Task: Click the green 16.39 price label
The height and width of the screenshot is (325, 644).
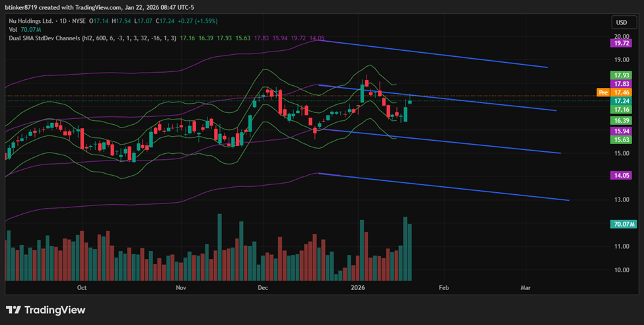Action: tap(622, 121)
